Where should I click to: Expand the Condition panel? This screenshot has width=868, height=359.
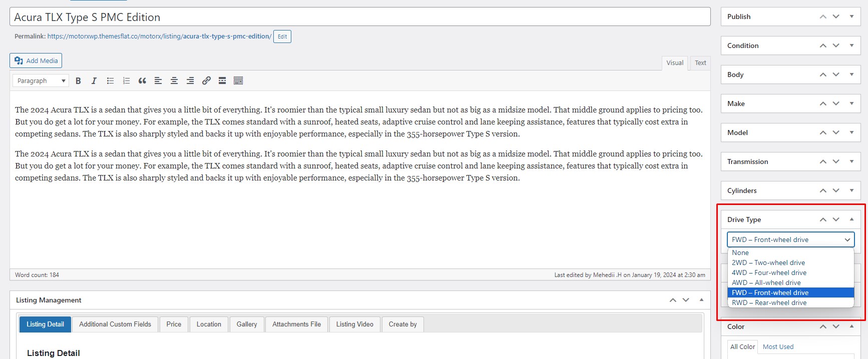click(x=851, y=45)
